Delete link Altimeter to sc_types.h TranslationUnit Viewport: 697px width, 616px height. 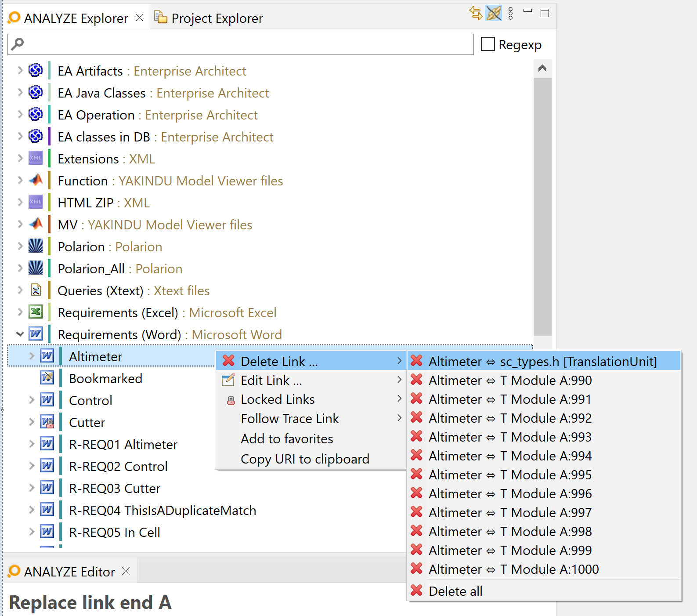click(544, 361)
